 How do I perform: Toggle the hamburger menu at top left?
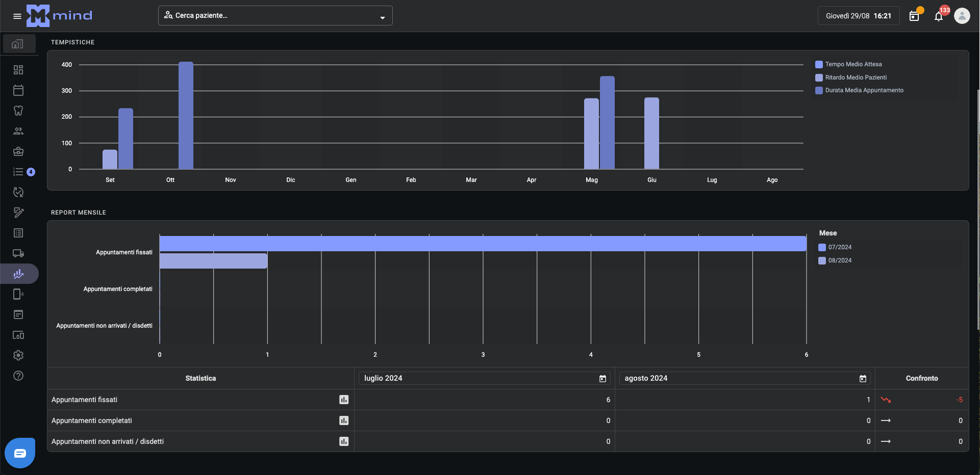[17, 16]
